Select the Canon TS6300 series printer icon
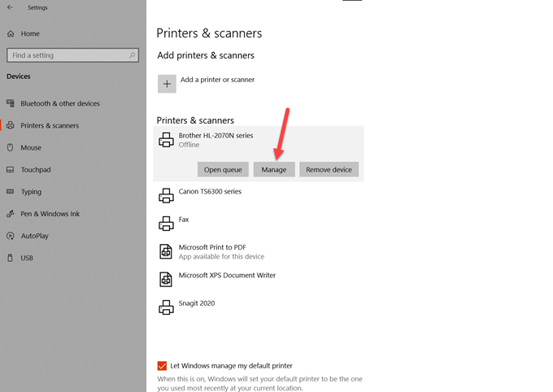 click(x=166, y=196)
